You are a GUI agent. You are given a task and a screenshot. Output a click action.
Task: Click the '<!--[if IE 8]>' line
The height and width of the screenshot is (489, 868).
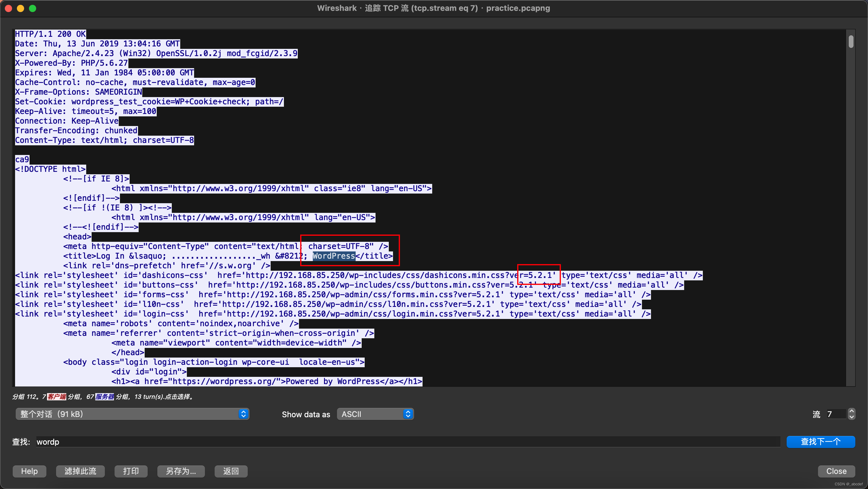pyautogui.click(x=96, y=179)
